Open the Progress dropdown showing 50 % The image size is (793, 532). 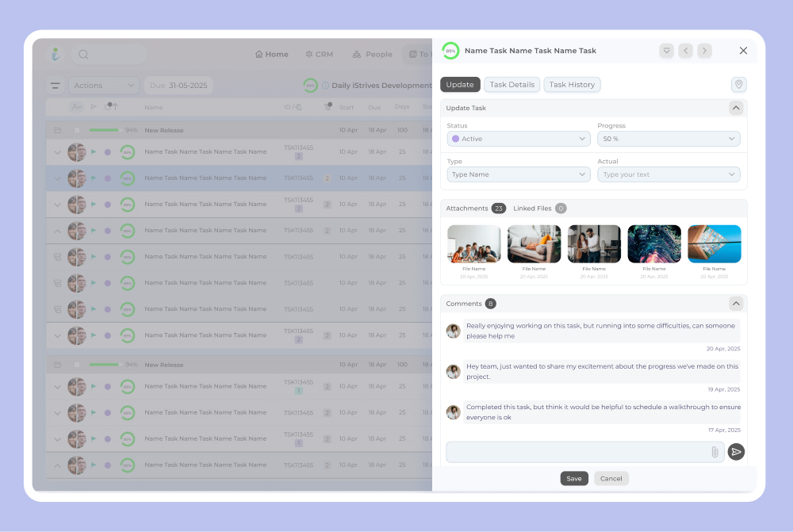(668, 139)
